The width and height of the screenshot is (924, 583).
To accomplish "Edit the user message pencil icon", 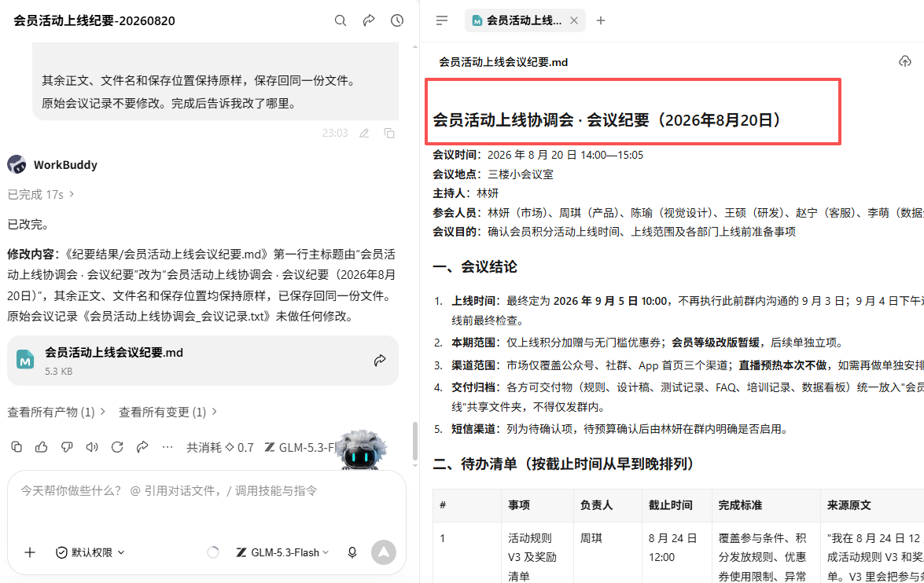I will tap(364, 134).
